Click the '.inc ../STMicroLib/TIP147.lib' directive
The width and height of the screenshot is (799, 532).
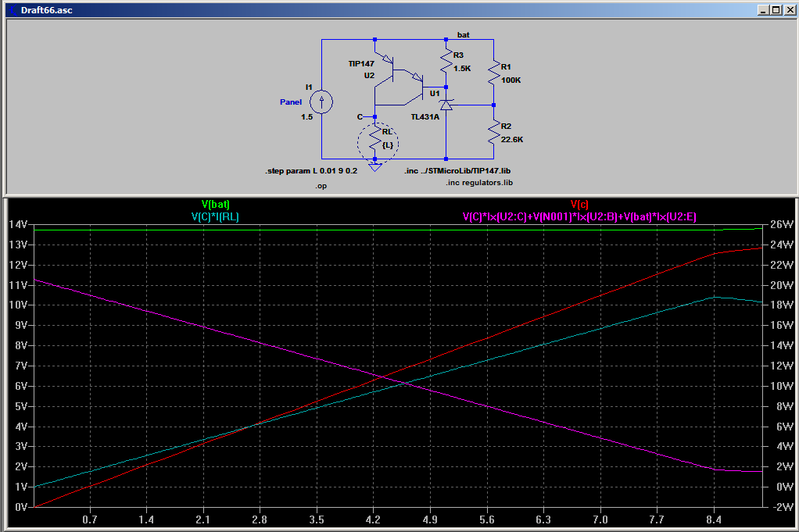pos(457,171)
